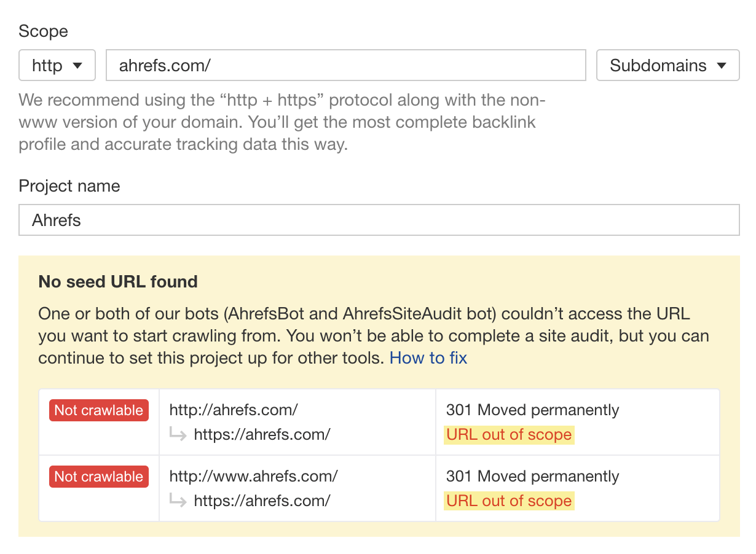Open the Subdomains scope dropdown
This screenshot has height=554, width=756.
tap(667, 64)
